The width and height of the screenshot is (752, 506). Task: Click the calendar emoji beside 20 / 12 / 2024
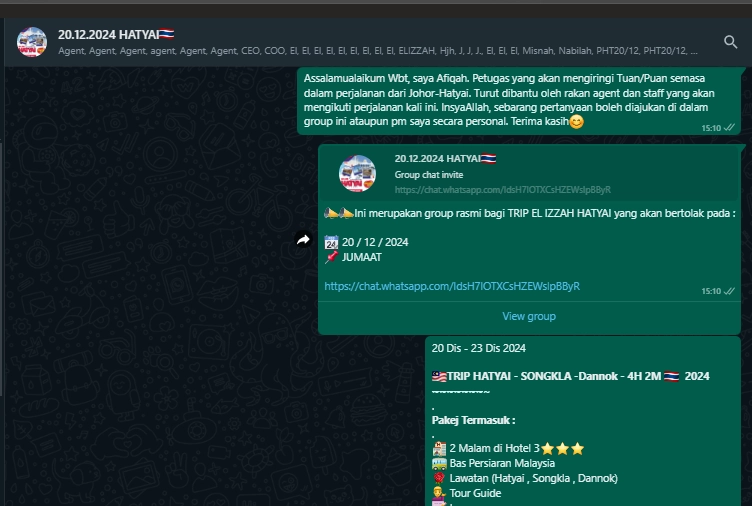331,242
